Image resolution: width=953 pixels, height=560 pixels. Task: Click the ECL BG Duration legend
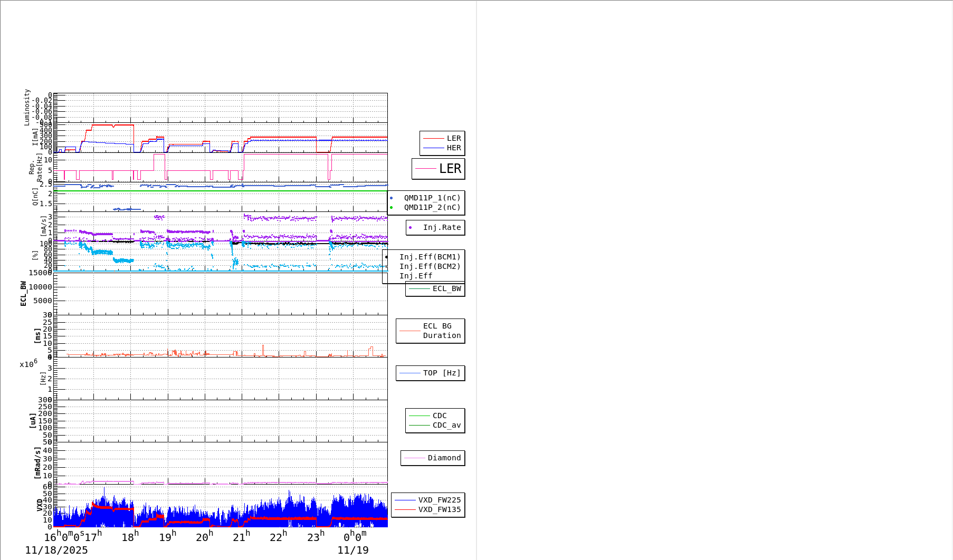pyautogui.click(x=441, y=331)
